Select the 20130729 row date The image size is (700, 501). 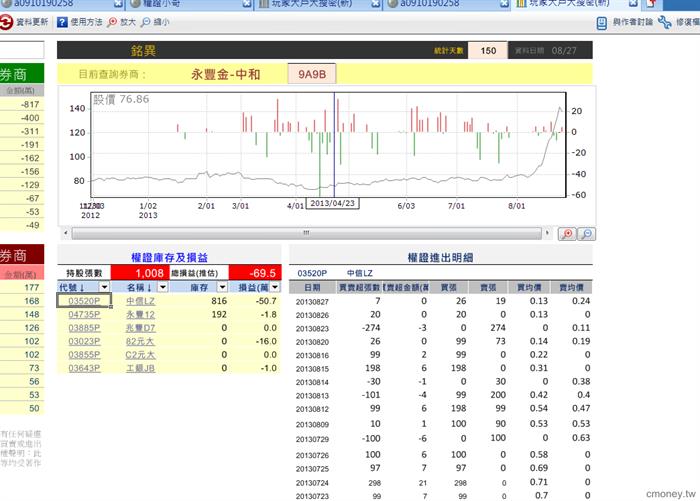coord(312,439)
